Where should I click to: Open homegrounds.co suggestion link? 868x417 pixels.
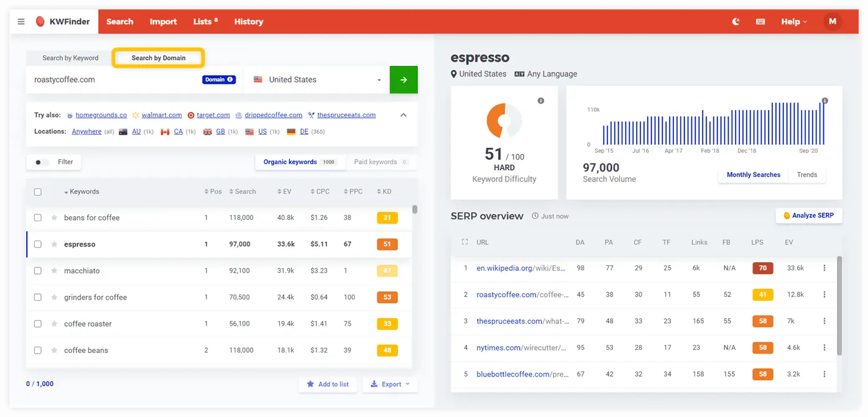click(101, 115)
